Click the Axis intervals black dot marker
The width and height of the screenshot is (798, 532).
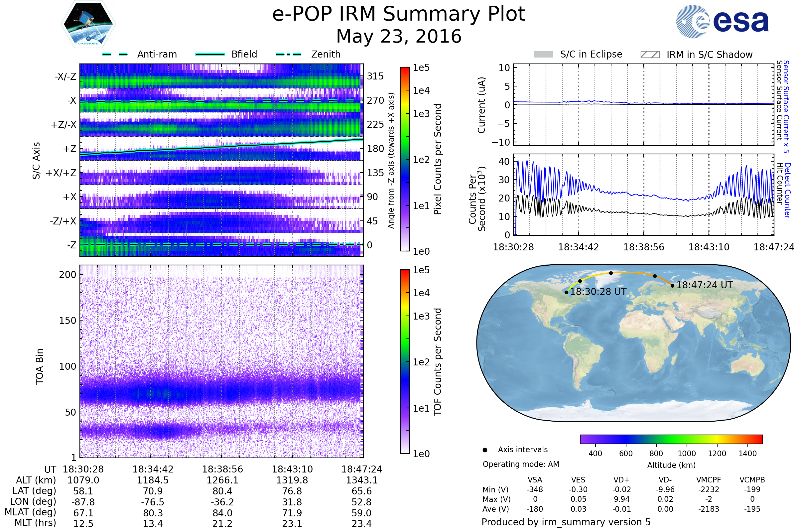(x=485, y=450)
